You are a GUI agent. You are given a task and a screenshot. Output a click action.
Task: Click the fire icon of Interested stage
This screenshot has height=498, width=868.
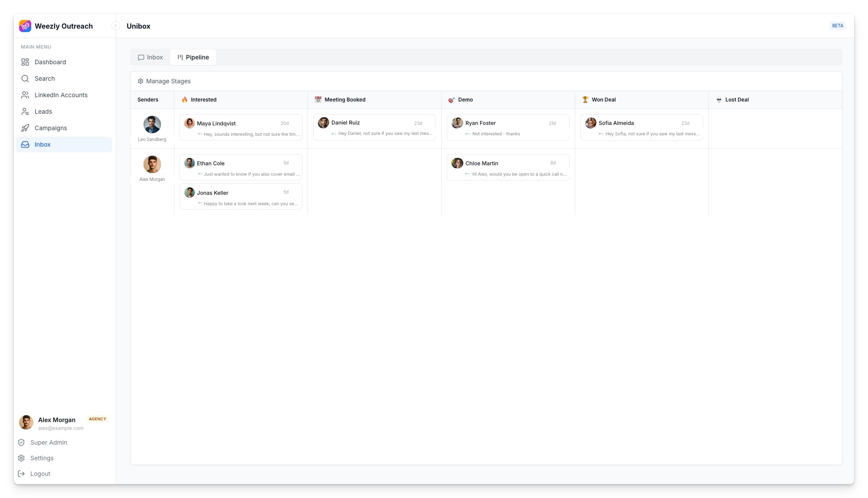click(185, 100)
